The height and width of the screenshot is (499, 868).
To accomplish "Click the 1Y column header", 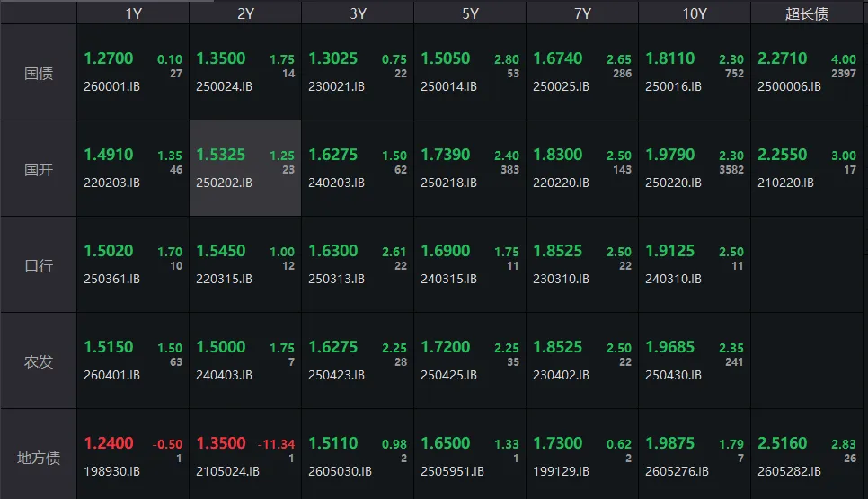I will (x=133, y=13).
